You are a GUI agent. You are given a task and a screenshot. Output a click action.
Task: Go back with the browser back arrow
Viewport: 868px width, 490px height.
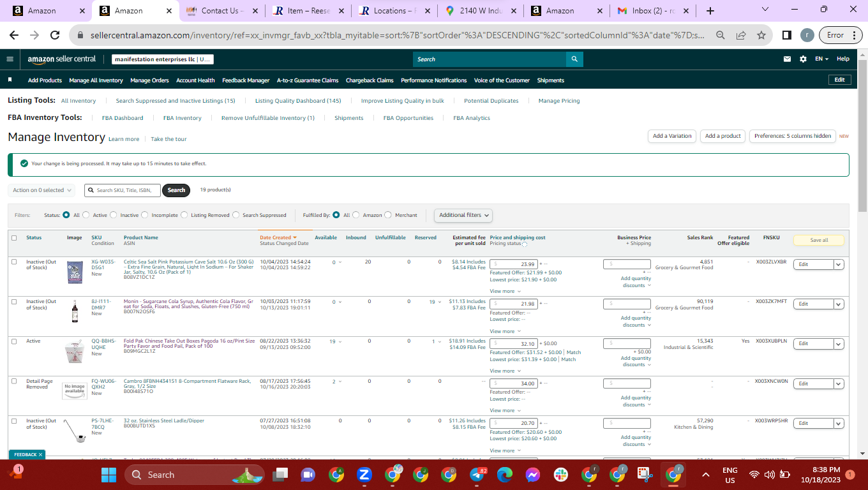pyautogui.click(x=14, y=35)
